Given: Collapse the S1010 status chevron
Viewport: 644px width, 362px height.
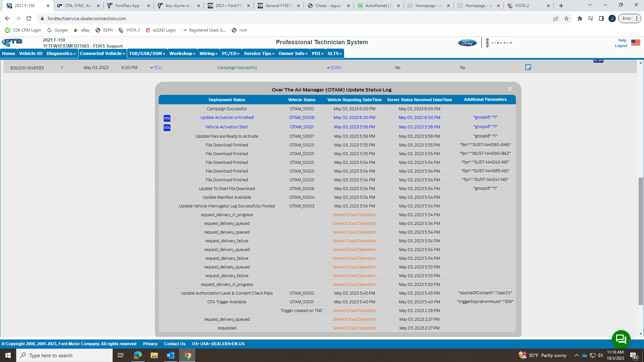Looking at the screenshot, I should pyautogui.click(x=328, y=68).
